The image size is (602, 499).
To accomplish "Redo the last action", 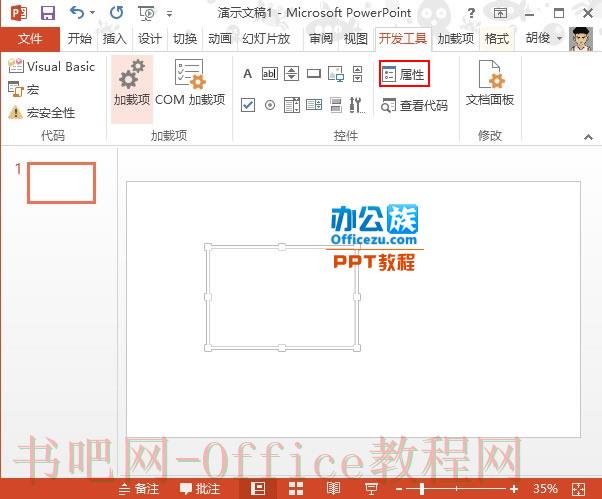I will coord(116,13).
